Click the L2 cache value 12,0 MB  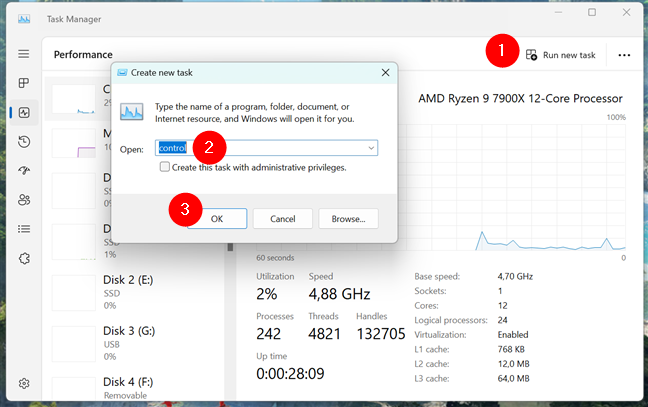pos(514,364)
